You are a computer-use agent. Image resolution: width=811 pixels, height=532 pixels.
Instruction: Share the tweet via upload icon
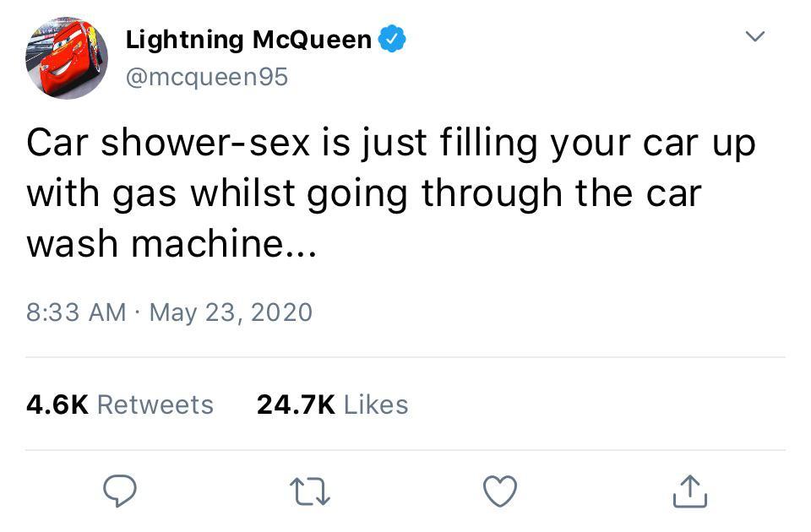(690, 491)
